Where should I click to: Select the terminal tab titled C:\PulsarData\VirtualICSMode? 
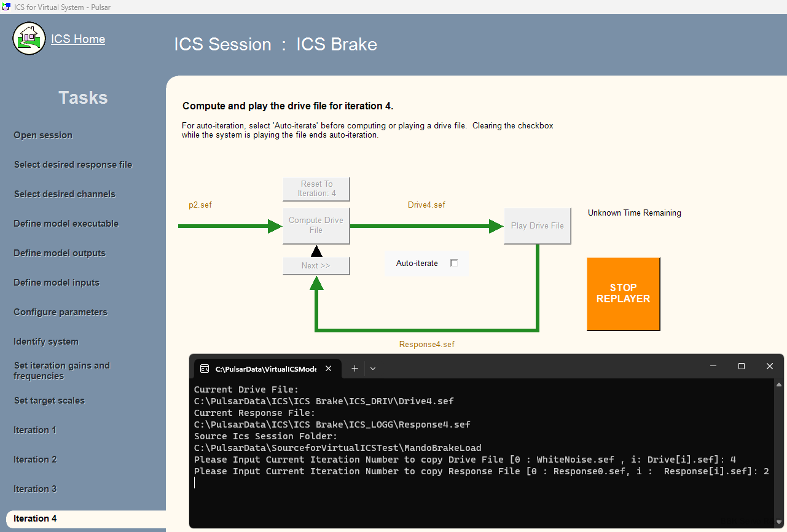point(265,369)
